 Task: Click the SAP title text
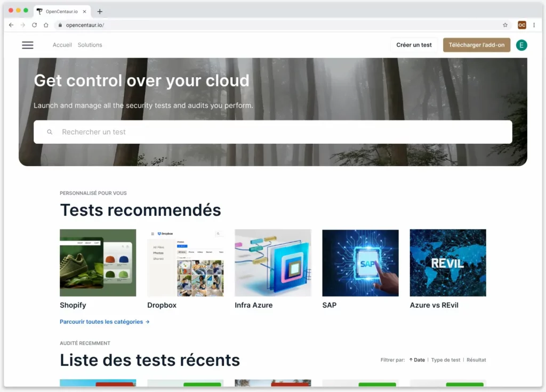(330, 305)
